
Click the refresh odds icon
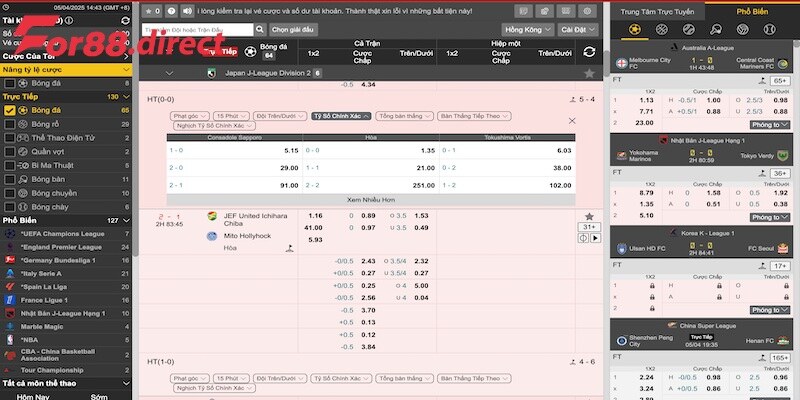[589, 51]
